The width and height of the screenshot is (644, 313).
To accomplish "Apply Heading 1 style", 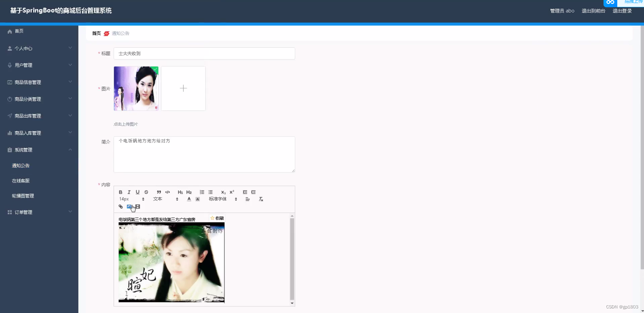I will tap(180, 192).
